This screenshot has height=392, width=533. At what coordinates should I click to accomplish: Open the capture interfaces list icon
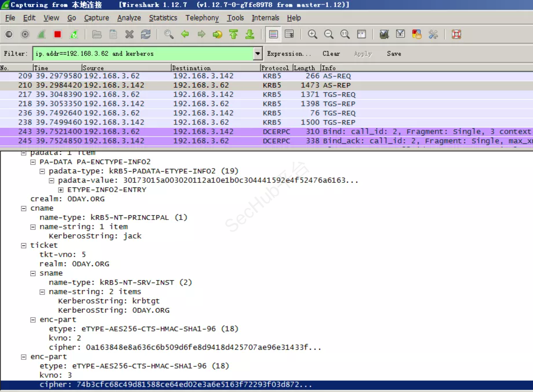click(x=9, y=34)
